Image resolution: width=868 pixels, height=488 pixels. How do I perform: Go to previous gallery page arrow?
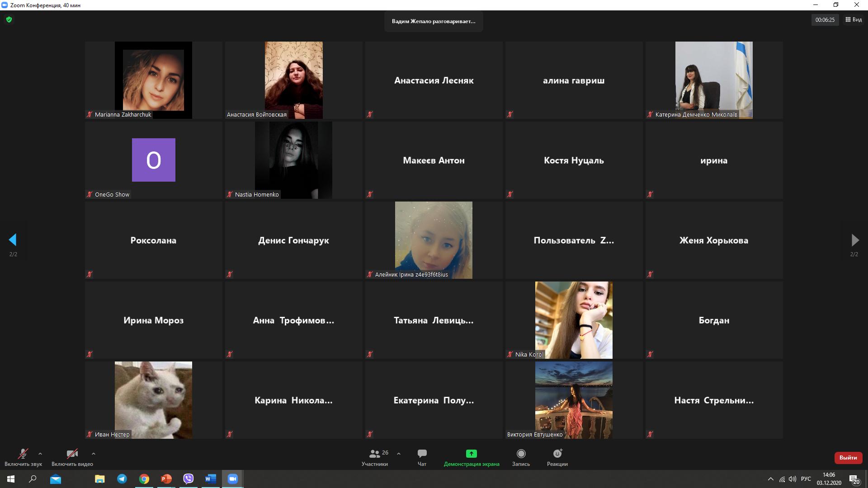point(13,240)
